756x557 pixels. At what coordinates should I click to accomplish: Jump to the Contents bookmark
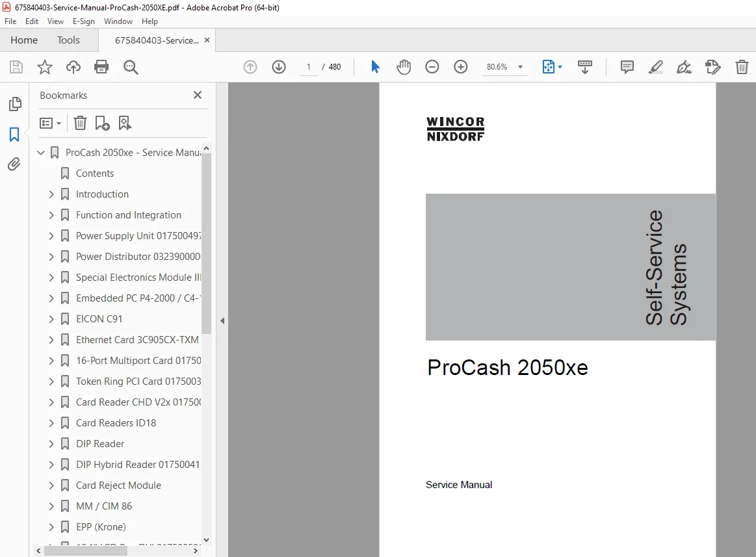(94, 173)
